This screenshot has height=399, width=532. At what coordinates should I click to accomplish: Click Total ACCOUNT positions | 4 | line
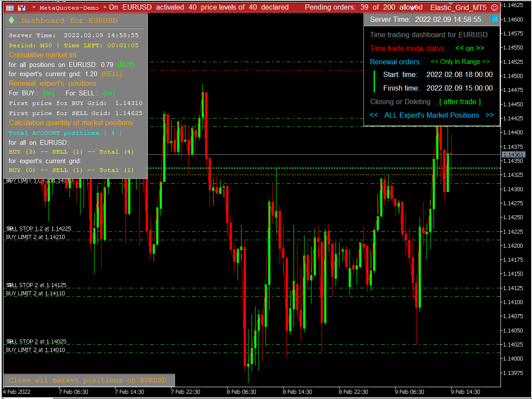click(x=66, y=133)
